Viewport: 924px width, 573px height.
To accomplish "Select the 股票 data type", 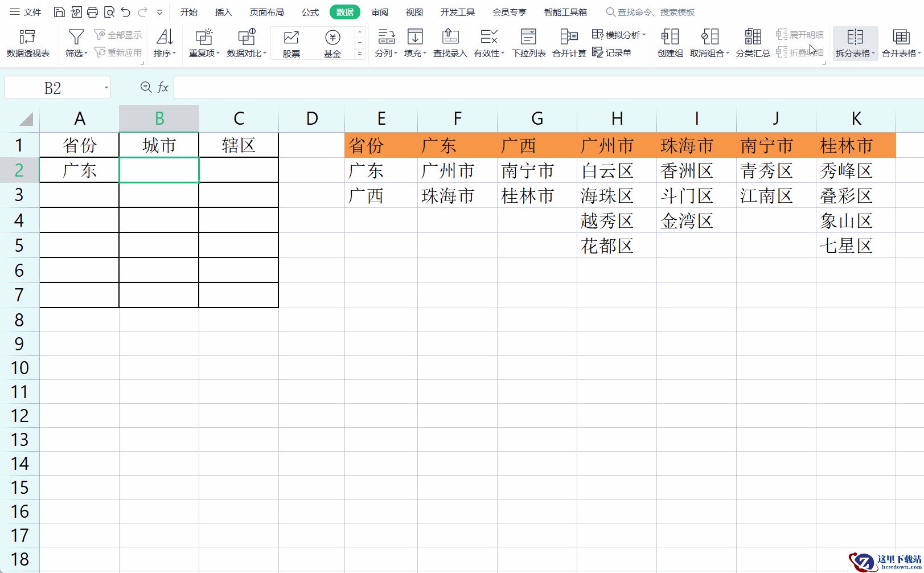I will pyautogui.click(x=291, y=43).
